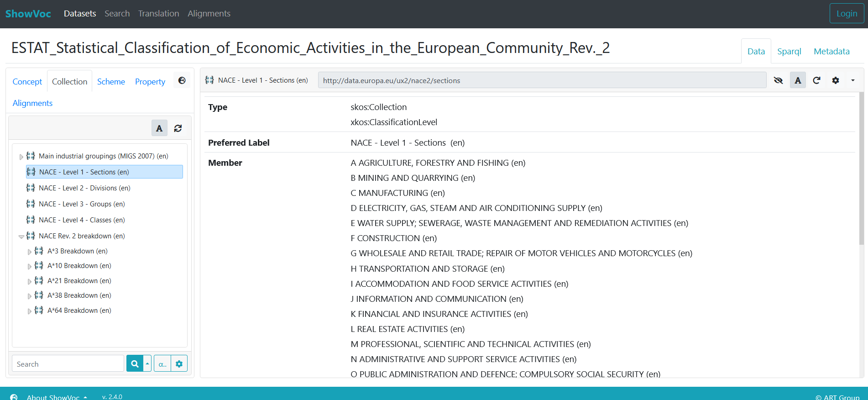
Task: Click the NACE Level 4 Classes icon
Action: [x=31, y=220]
